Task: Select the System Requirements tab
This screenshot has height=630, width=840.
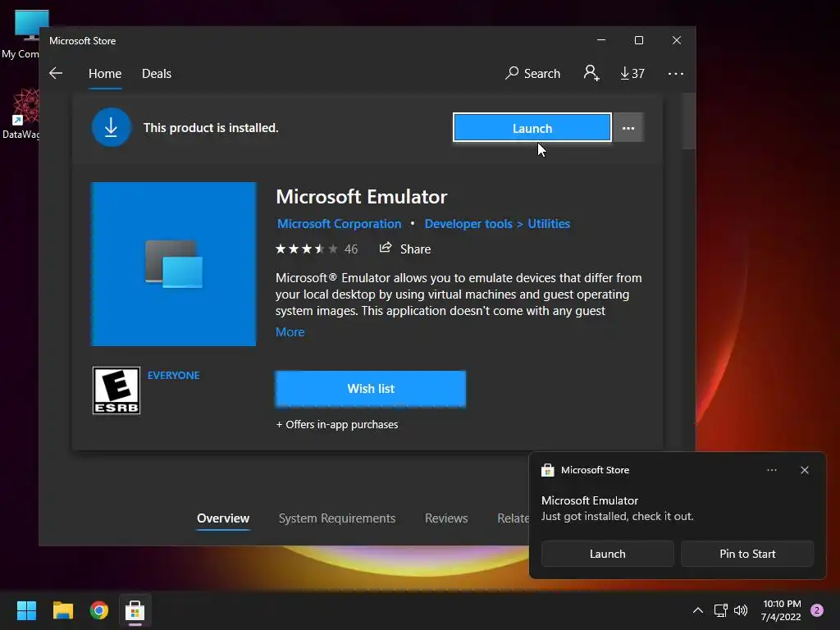Action: 337,518
